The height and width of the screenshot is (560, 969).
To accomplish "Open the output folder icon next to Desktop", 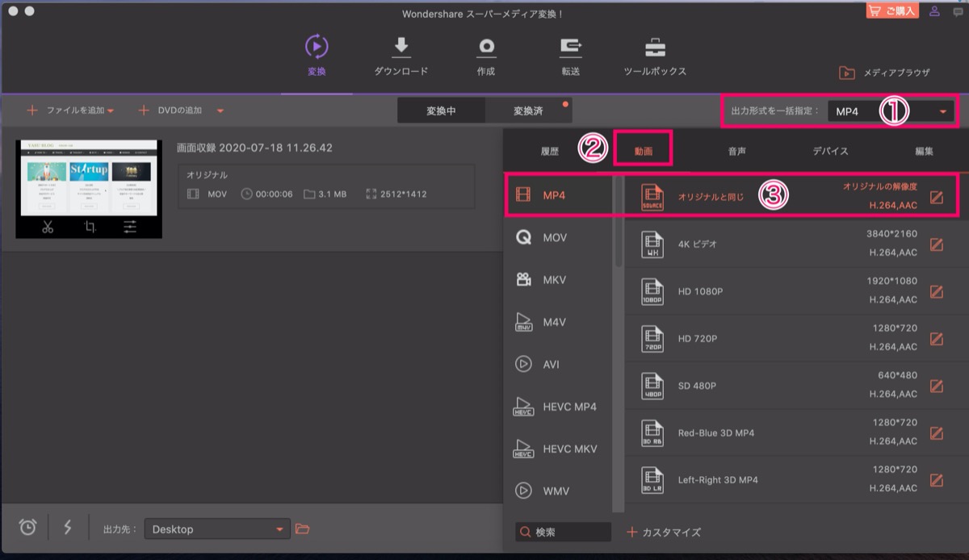I will (x=303, y=529).
